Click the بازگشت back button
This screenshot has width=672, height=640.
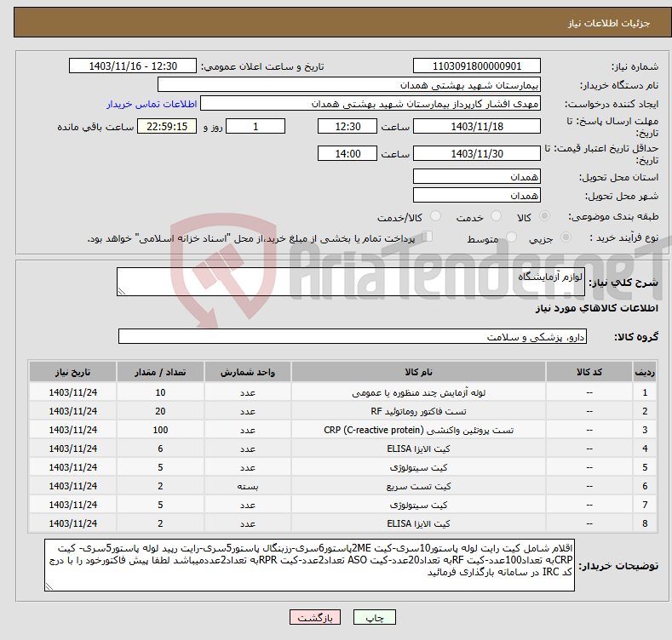click(x=315, y=617)
